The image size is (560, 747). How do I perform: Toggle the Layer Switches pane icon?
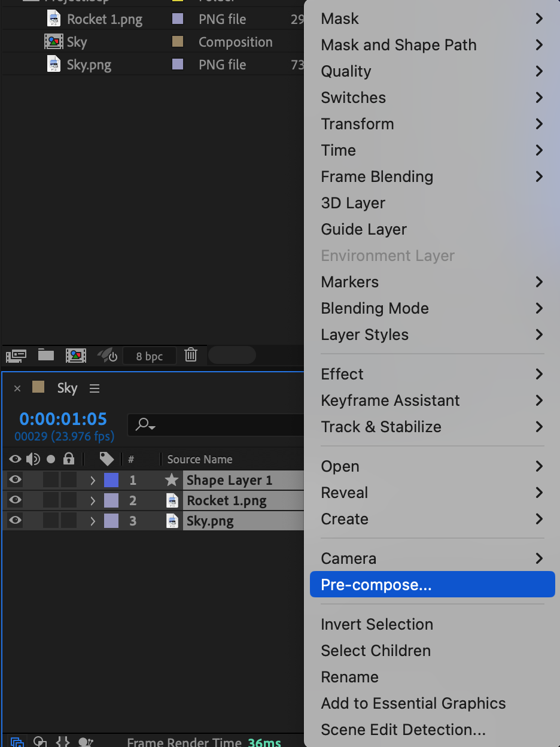point(17,742)
